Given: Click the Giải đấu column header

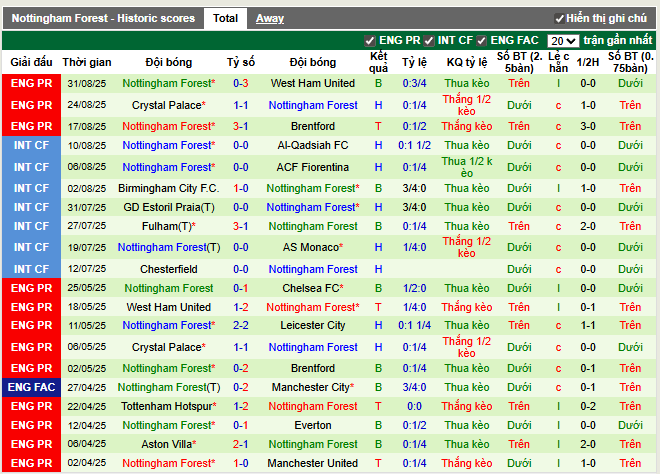Looking at the screenshot, I should click(32, 62).
